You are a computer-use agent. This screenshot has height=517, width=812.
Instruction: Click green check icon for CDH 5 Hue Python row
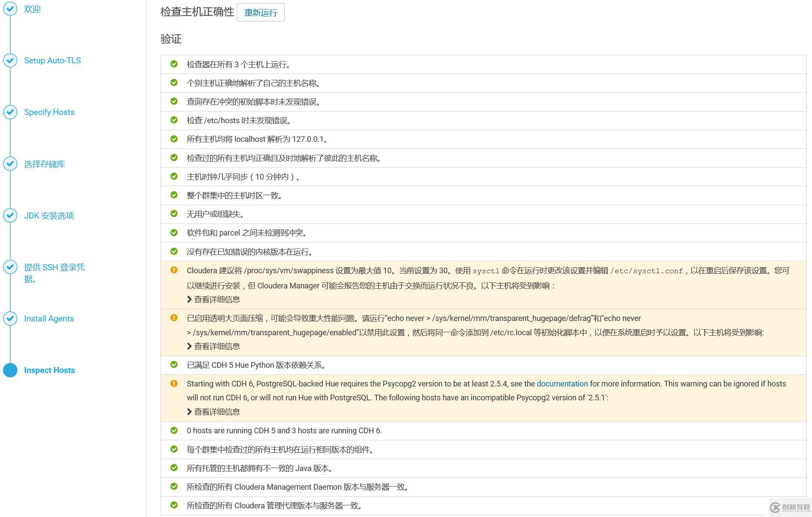coord(174,364)
